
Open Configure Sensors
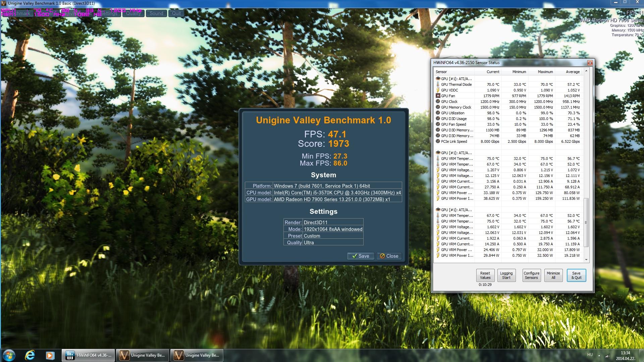(531, 275)
